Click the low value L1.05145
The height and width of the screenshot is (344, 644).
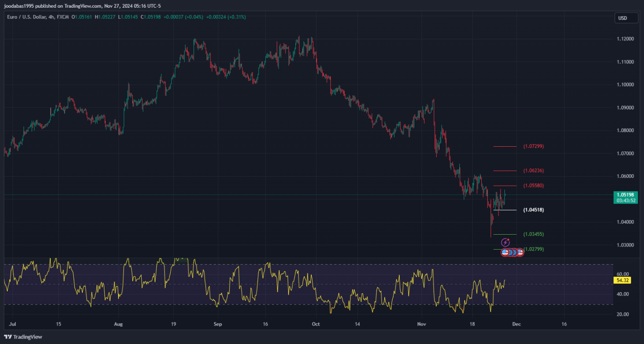click(x=128, y=17)
